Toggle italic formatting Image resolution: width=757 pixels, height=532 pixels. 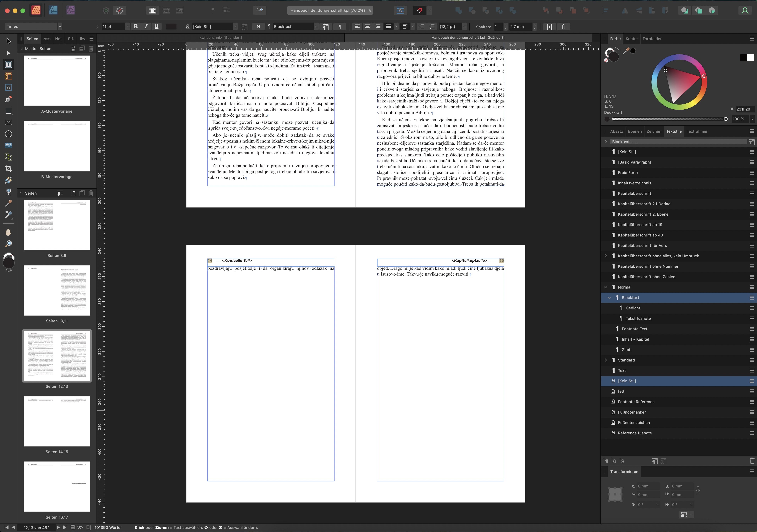point(146,26)
